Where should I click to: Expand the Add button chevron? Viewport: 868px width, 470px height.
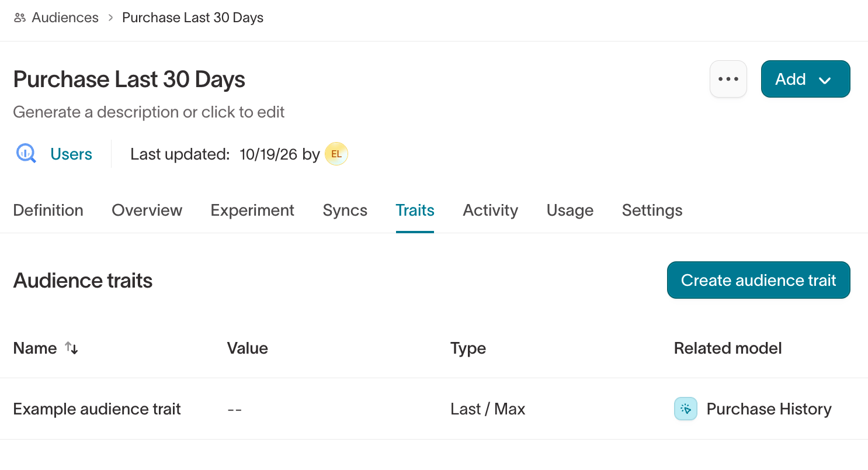[x=825, y=80]
